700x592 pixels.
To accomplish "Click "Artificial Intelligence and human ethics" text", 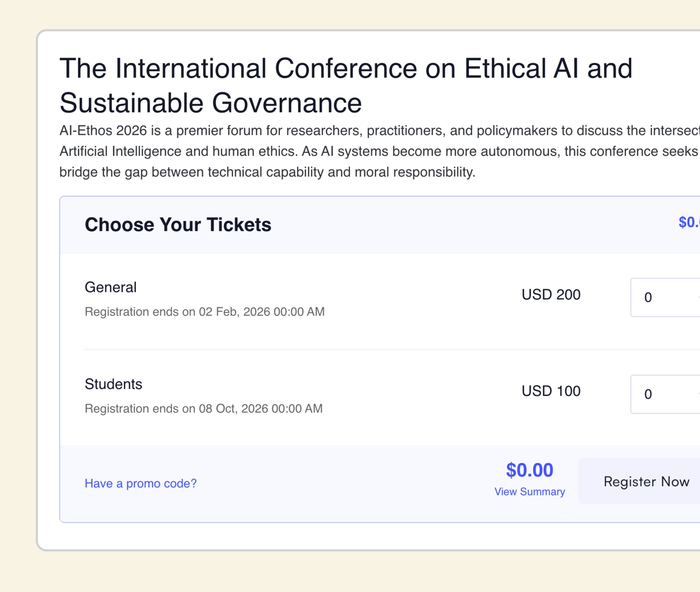I will (x=178, y=151).
